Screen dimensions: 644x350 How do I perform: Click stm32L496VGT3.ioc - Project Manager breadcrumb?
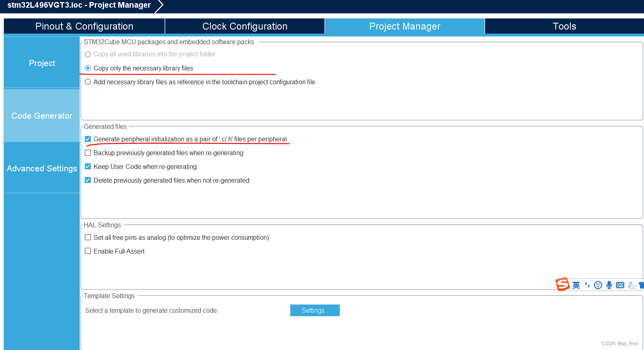pyautogui.click(x=79, y=5)
